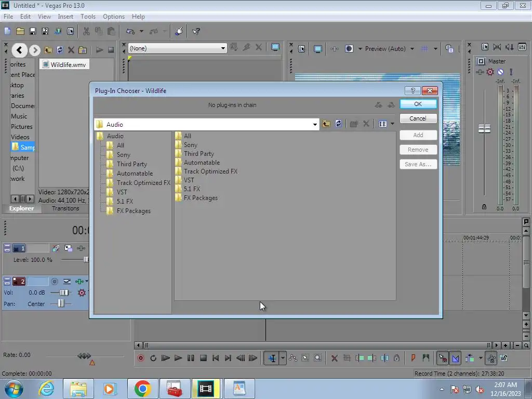
Task: Click OK in Plug-In Chooser
Action: (x=418, y=104)
